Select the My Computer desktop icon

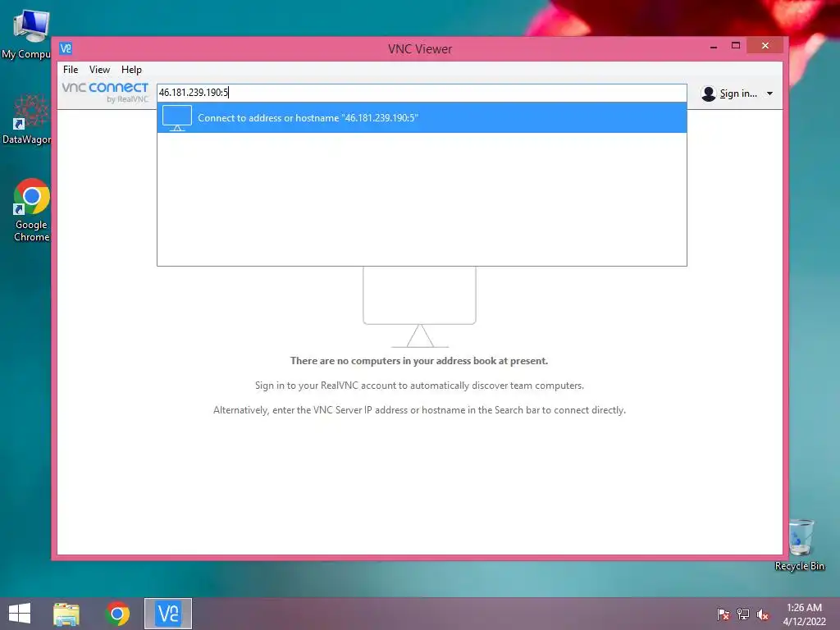pyautogui.click(x=30, y=34)
